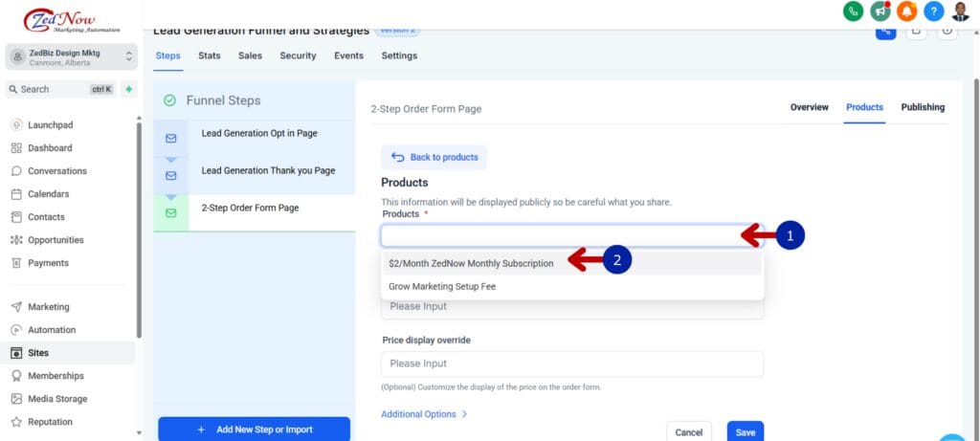Screen dimensions: 980x441
Task: Select the Products tab
Action: (x=864, y=107)
